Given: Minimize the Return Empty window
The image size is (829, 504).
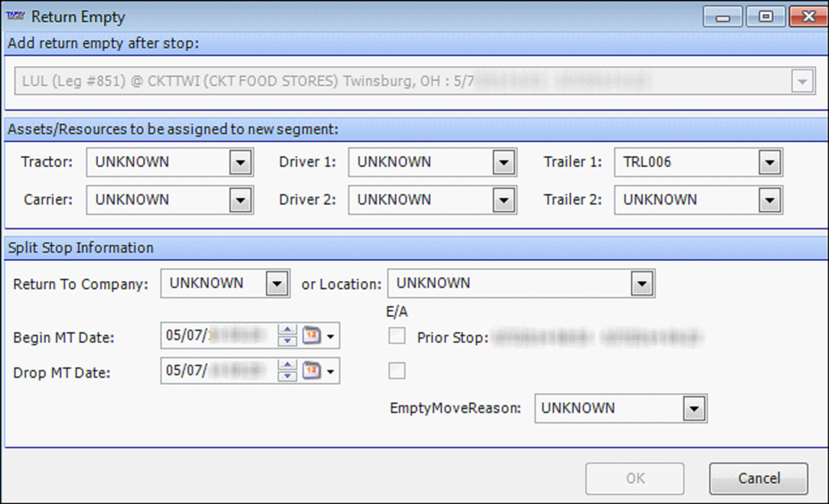Looking at the screenshot, I should tap(723, 16).
